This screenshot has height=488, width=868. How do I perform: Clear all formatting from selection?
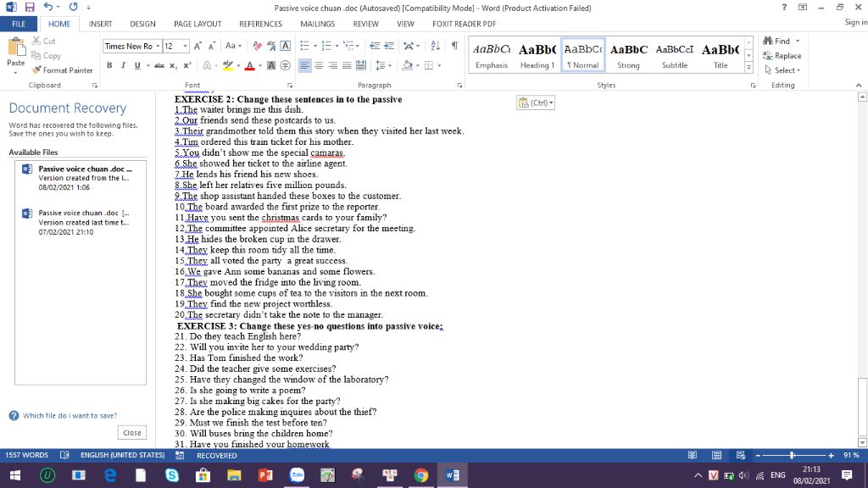pos(258,46)
